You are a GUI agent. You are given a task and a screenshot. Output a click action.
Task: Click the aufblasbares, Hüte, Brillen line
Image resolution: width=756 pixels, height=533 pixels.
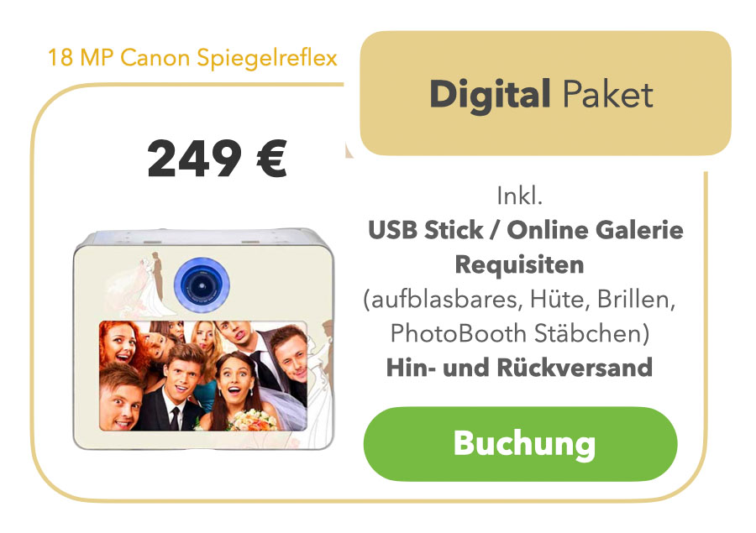(520, 300)
